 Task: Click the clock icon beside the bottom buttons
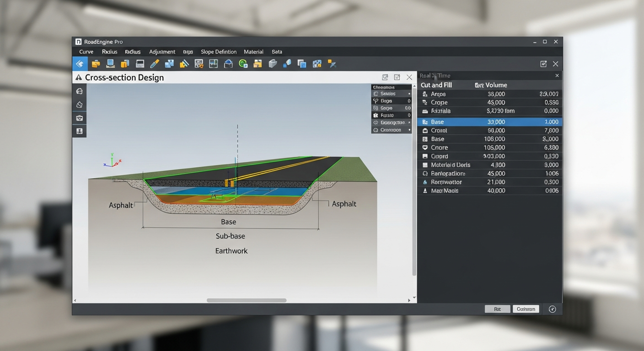tap(553, 309)
